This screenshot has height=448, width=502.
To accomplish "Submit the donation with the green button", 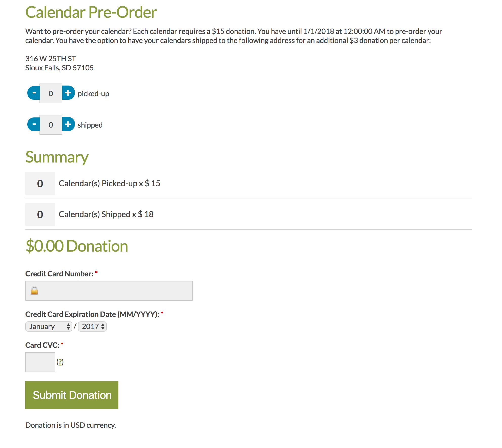I will coord(72,395).
